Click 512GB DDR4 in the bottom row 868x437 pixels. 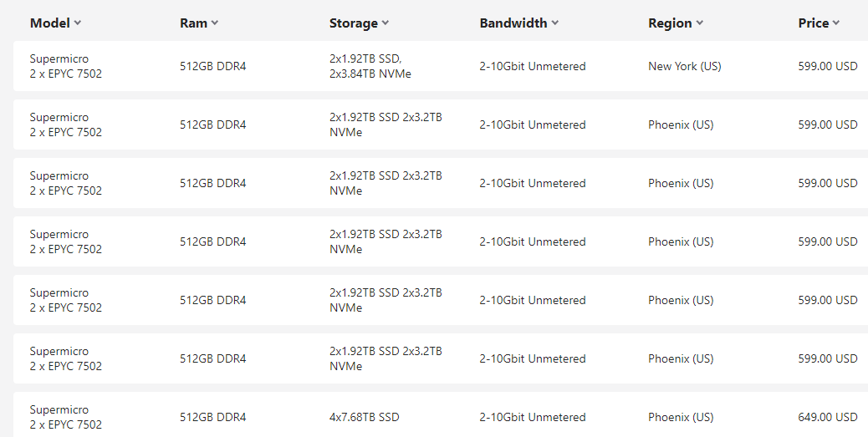[x=212, y=417]
